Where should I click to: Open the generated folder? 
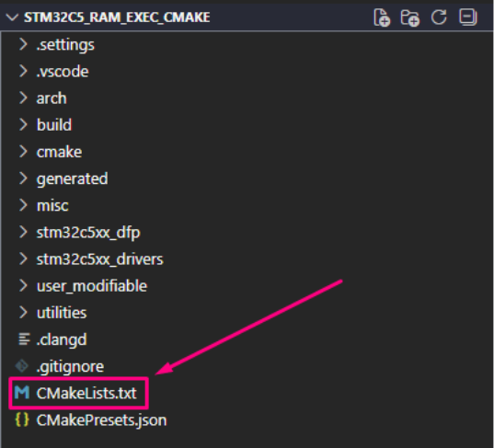coord(72,179)
